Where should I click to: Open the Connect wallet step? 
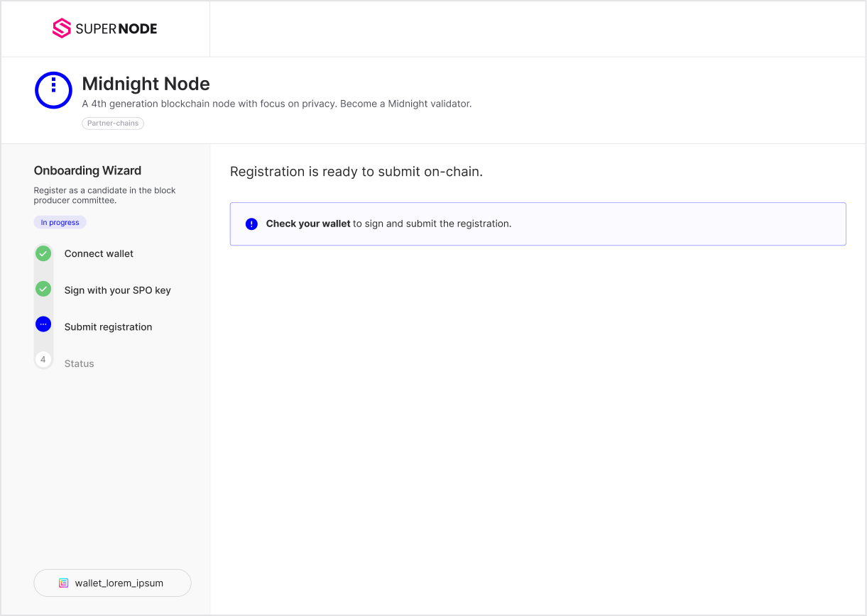[x=99, y=254]
